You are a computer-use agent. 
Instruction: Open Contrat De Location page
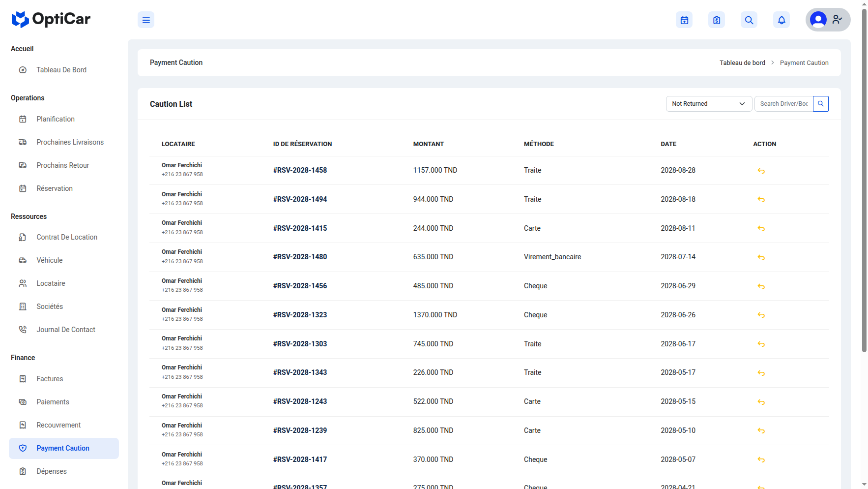(64, 237)
